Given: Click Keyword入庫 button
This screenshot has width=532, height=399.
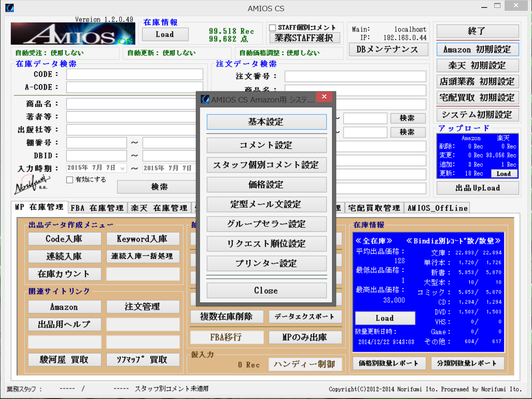Looking at the screenshot, I should click(143, 239).
